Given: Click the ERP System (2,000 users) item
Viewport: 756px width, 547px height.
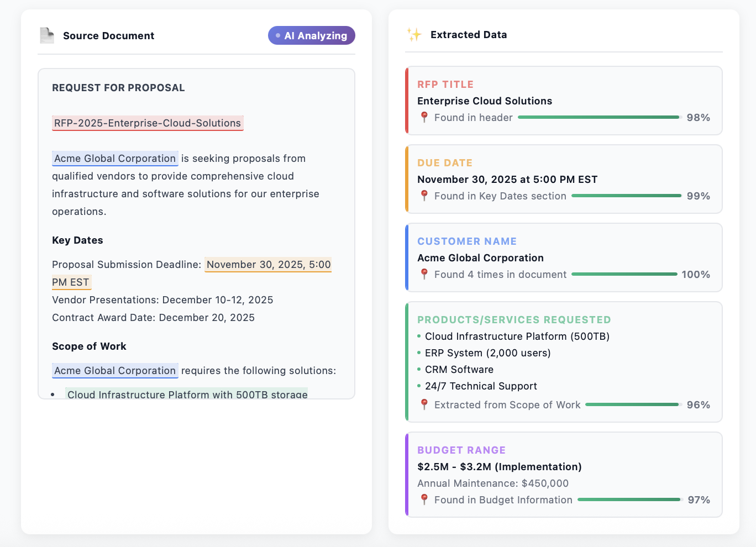Looking at the screenshot, I should point(488,353).
